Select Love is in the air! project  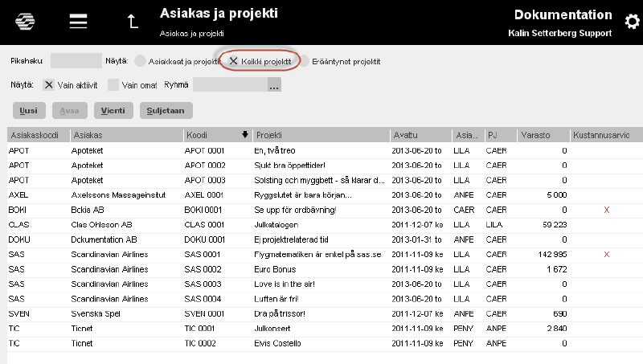point(285,284)
